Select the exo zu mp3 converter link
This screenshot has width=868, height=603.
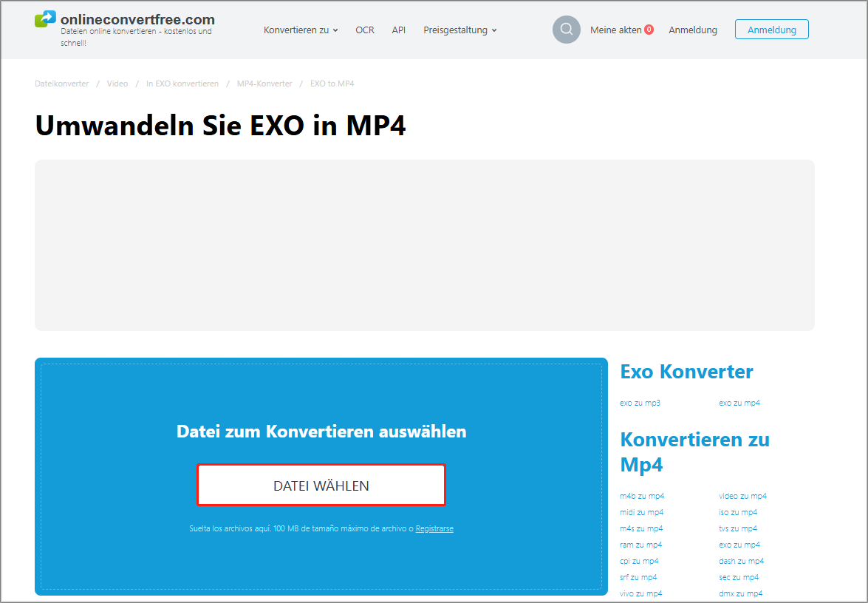click(638, 403)
